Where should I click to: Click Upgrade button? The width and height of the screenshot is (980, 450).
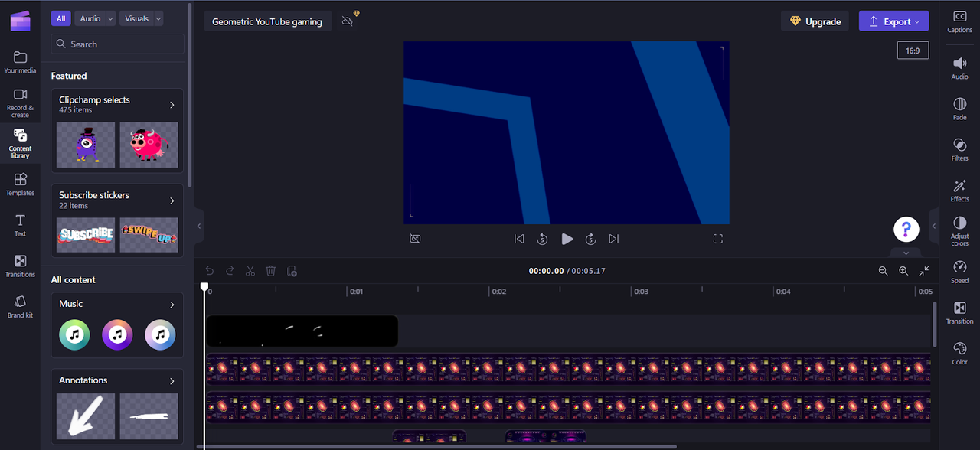(x=815, y=21)
